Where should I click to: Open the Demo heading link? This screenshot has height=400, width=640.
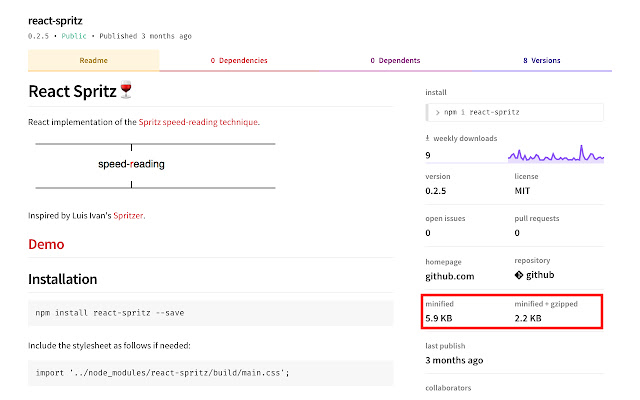coord(46,244)
